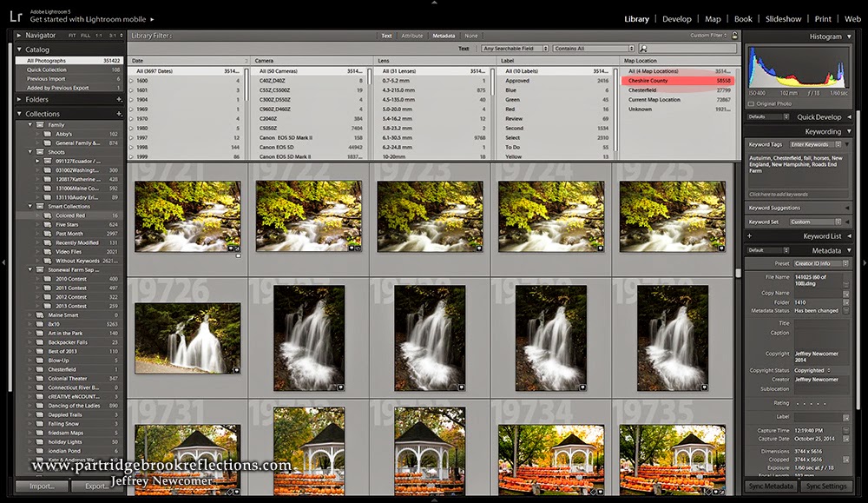Viewport: 868px width, 503px height.
Task: Switch to the Develop module
Action: click(x=677, y=17)
